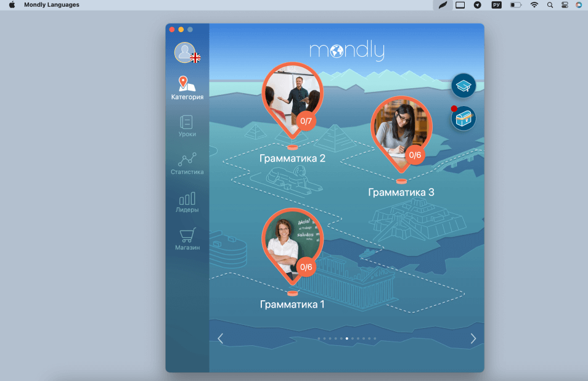Open the Грамматика 2 lesson pin
The width and height of the screenshot is (588, 381).
292,99
